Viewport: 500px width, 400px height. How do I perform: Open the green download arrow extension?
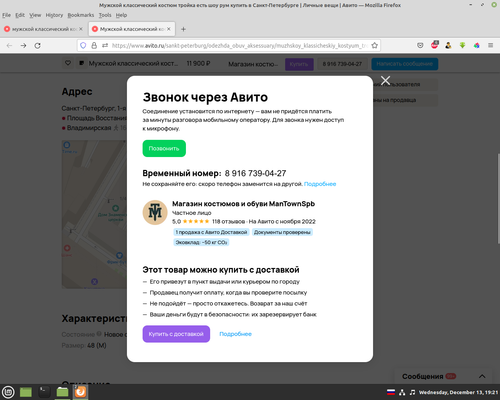462,45
